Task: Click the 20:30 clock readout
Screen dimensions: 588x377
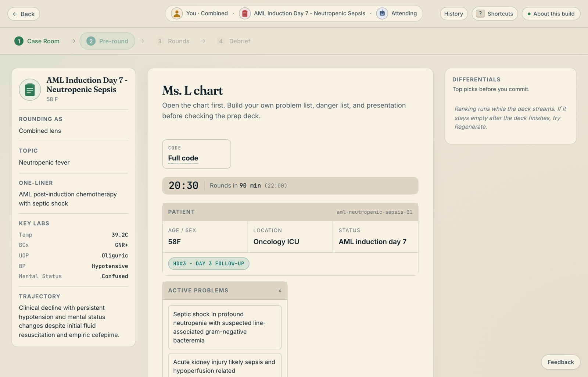Action: [183, 185]
